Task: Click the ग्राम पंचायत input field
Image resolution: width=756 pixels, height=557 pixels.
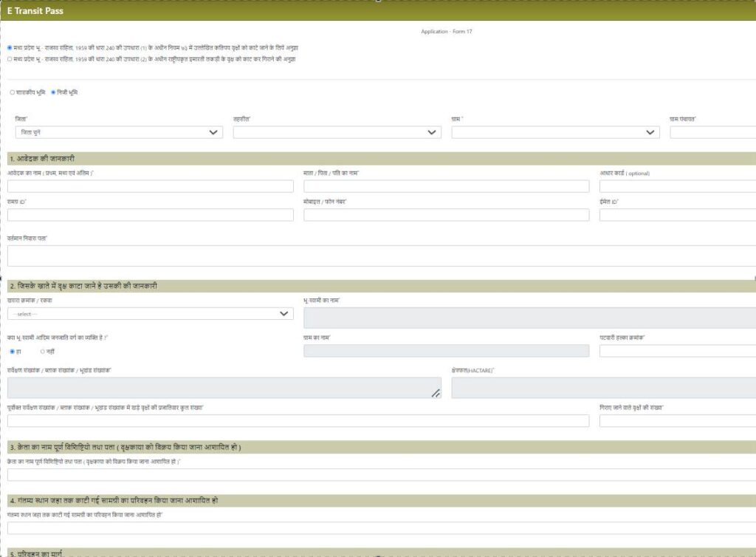Action: [x=713, y=132]
